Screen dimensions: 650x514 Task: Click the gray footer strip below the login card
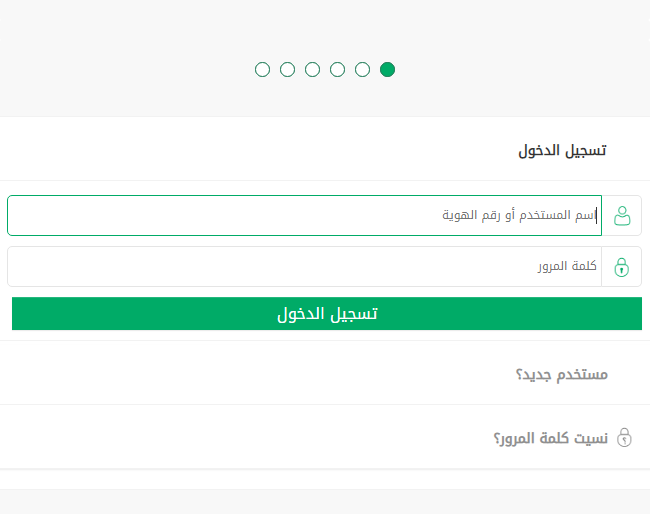tap(325, 501)
